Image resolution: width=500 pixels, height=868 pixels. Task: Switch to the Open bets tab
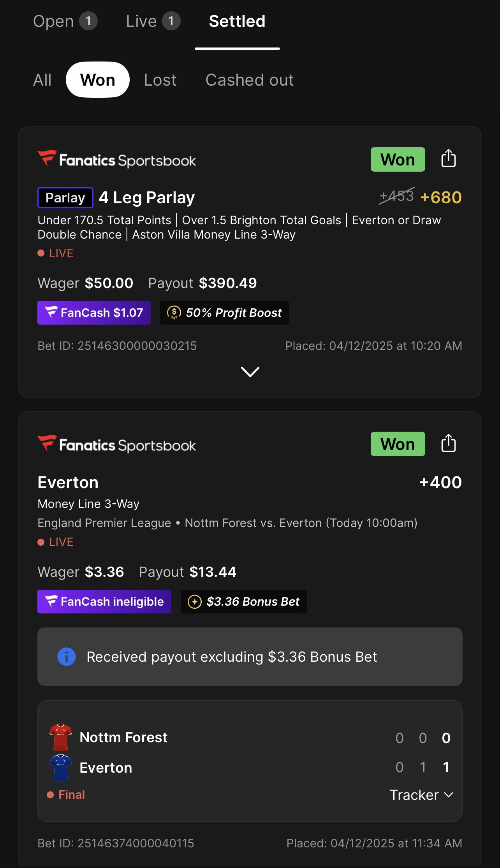click(x=65, y=21)
